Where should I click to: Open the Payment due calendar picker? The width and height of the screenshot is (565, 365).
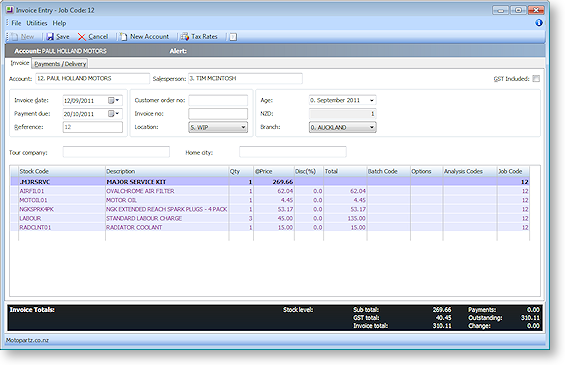114,114
